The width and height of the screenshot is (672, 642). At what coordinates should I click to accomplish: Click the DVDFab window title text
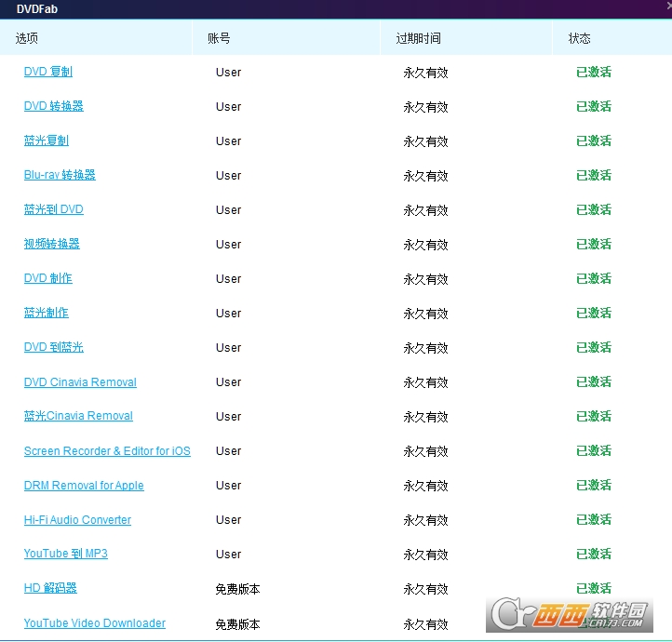coord(37,9)
